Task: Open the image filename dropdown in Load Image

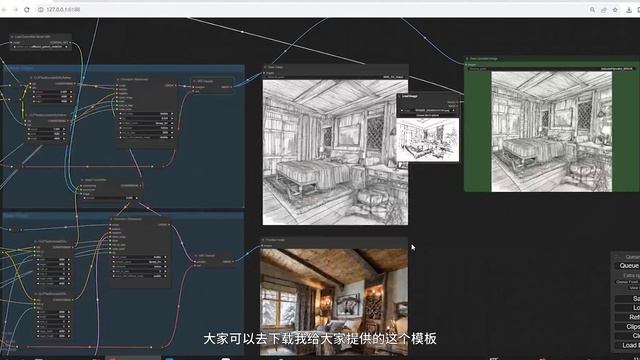Action: [x=427, y=110]
